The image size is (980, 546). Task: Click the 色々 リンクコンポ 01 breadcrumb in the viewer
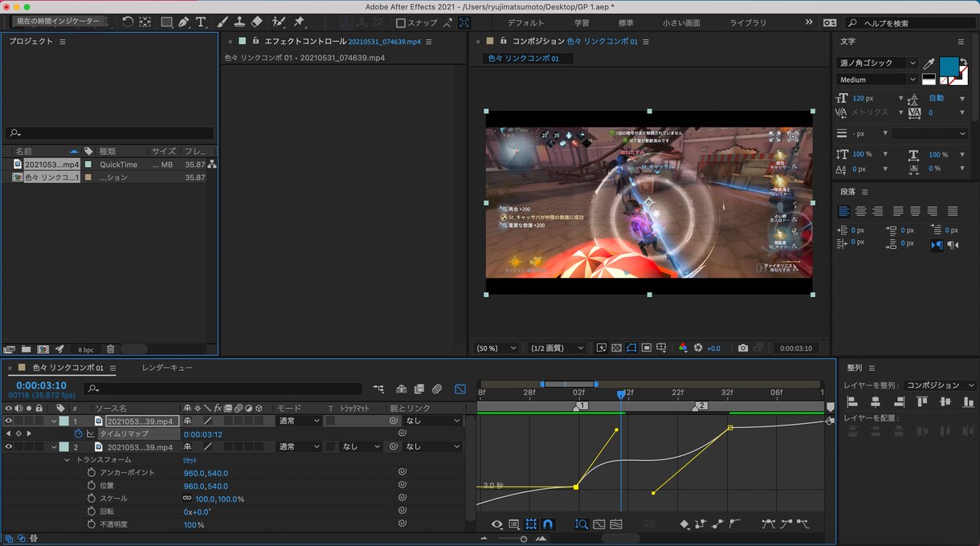(x=524, y=59)
